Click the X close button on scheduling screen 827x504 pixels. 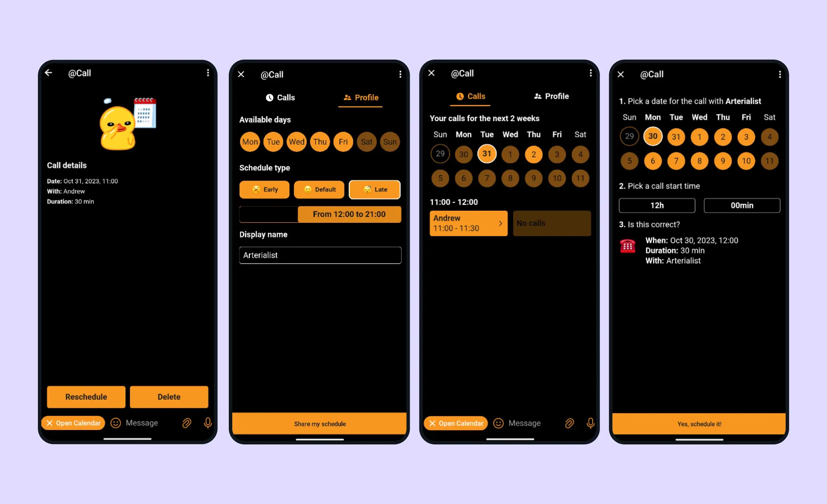pos(622,74)
